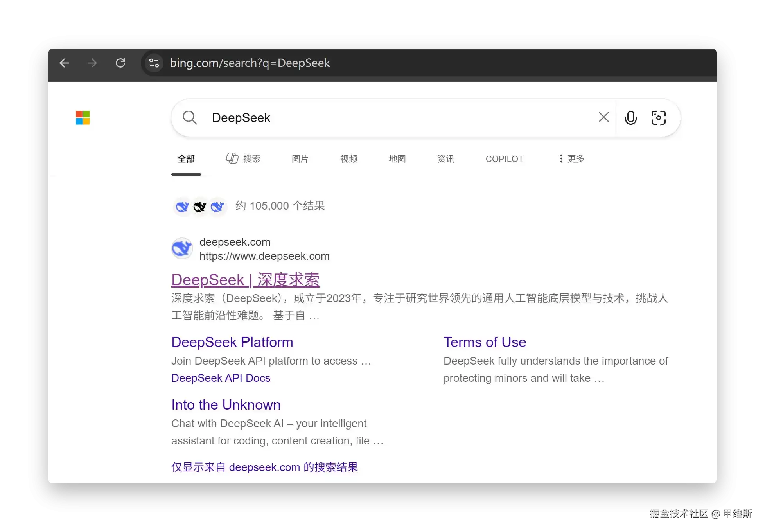Screen dimensions: 765x532
Task: Click the https://www.deepseek.com URL text
Action: 264,256
